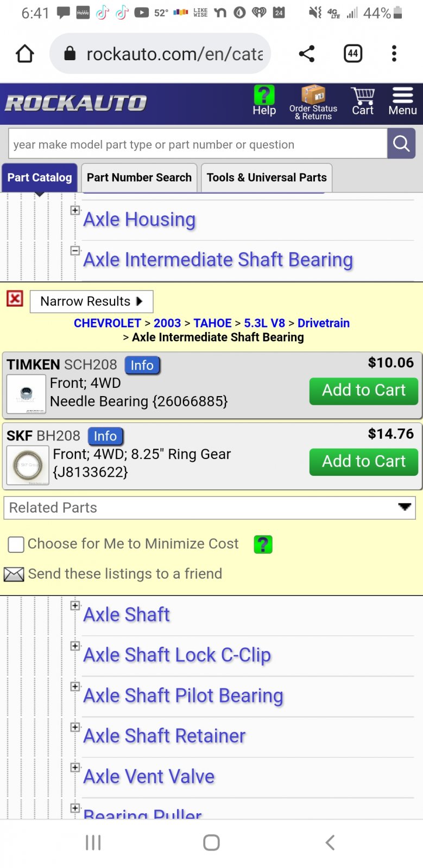Switch to Part Number Search tab
423x868 pixels.
139,178
